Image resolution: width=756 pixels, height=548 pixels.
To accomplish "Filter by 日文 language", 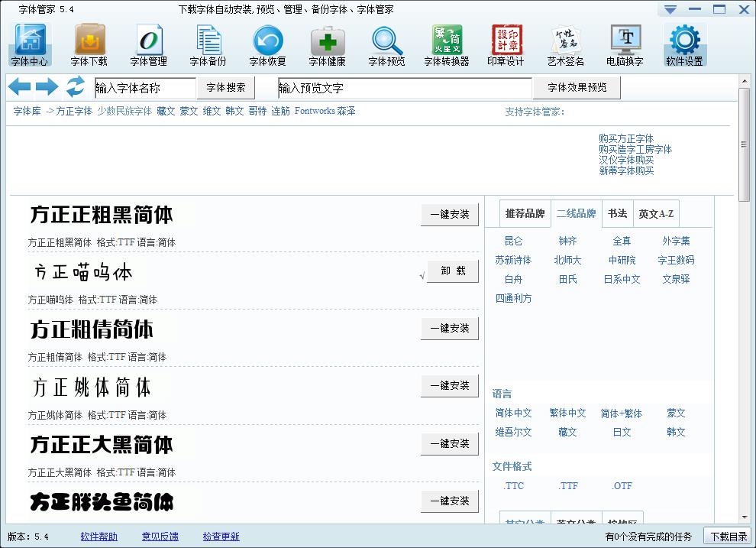I will [x=622, y=432].
